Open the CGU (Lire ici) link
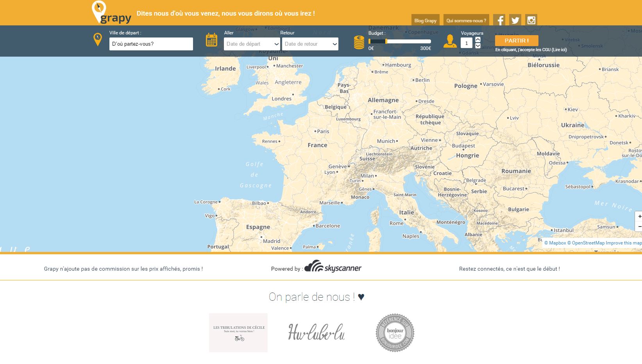Viewport: 642px width, 364px height. [559, 50]
